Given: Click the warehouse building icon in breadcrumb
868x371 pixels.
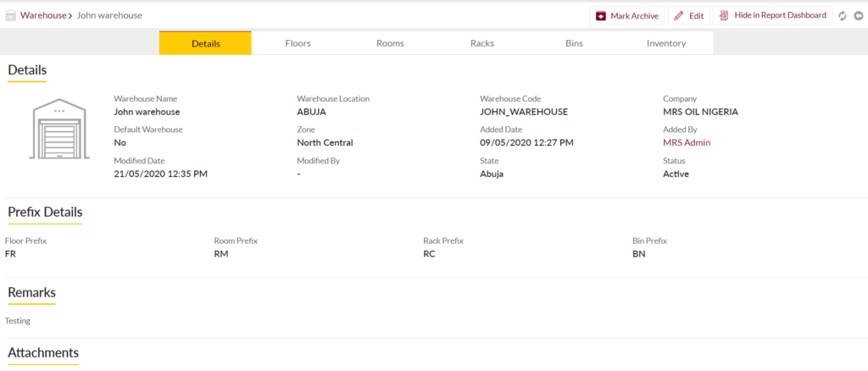Looking at the screenshot, I should [x=10, y=15].
